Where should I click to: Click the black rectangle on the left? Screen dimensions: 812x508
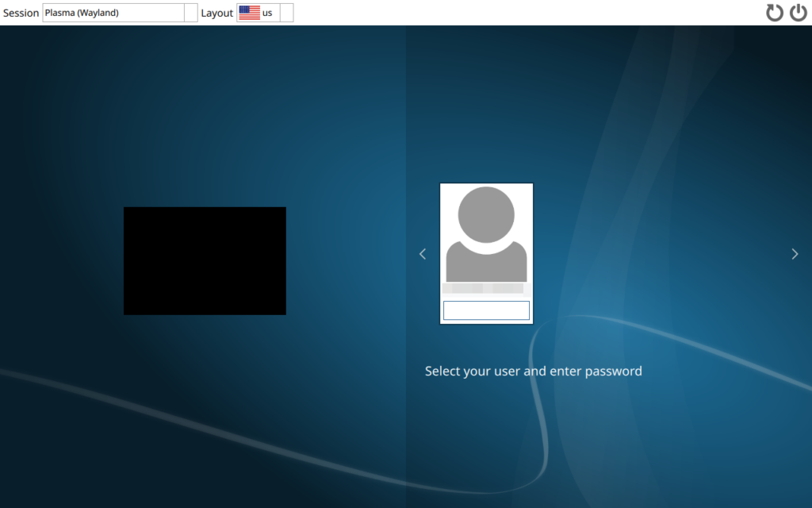[205, 261]
